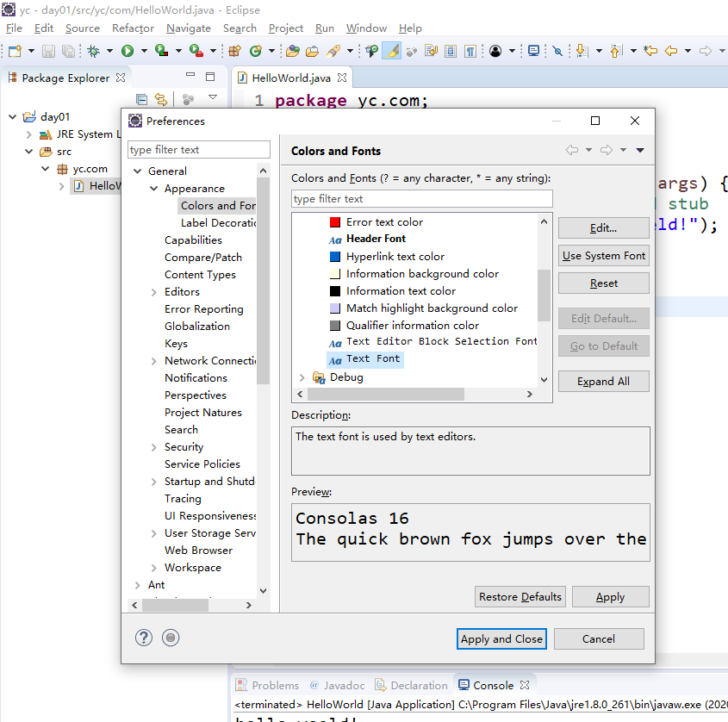This screenshot has height=722, width=728.
Task: Click the New file toolbar icon
Action: (15, 51)
